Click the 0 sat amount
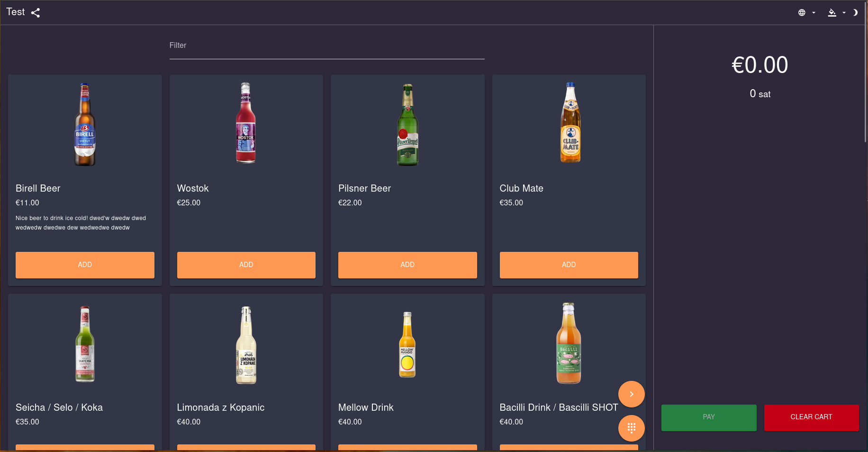The image size is (868, 452). click(x=760, y=94)
